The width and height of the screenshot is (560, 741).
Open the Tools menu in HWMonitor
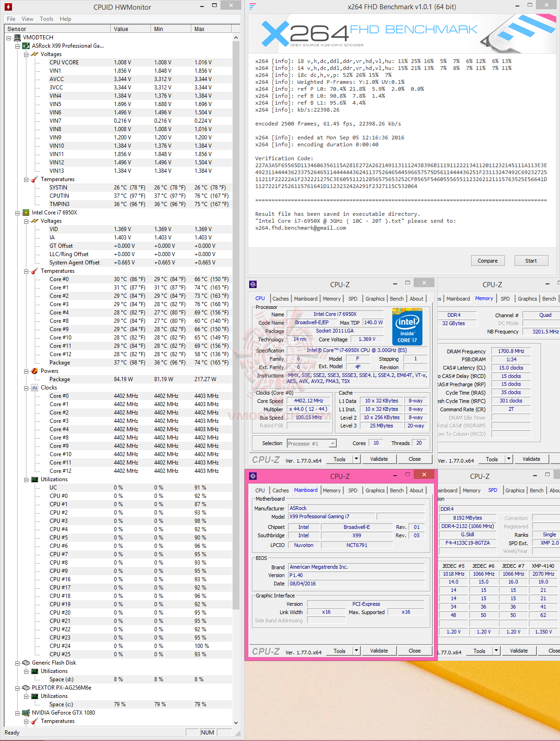pos(46,19)
